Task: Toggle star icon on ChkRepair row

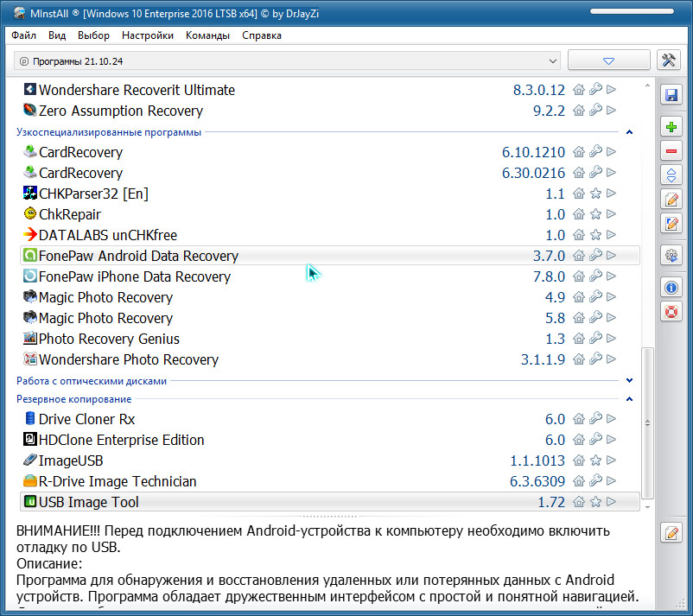Action: click(595, 214)
